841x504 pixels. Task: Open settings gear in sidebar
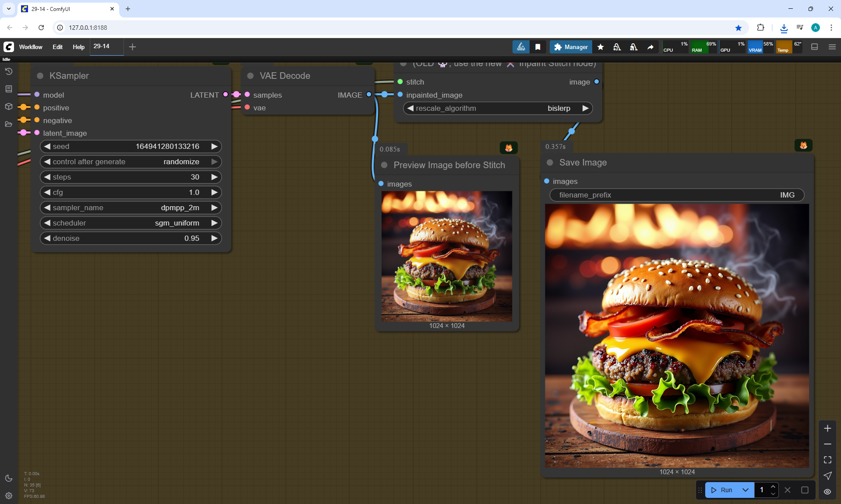click(8, 496)
